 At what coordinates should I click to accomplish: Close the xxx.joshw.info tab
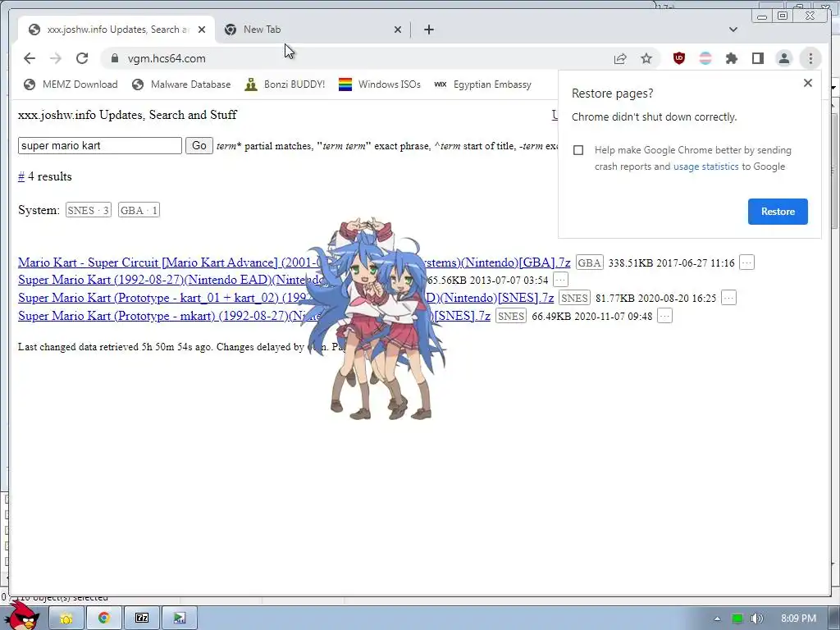(x=202, y=30)
